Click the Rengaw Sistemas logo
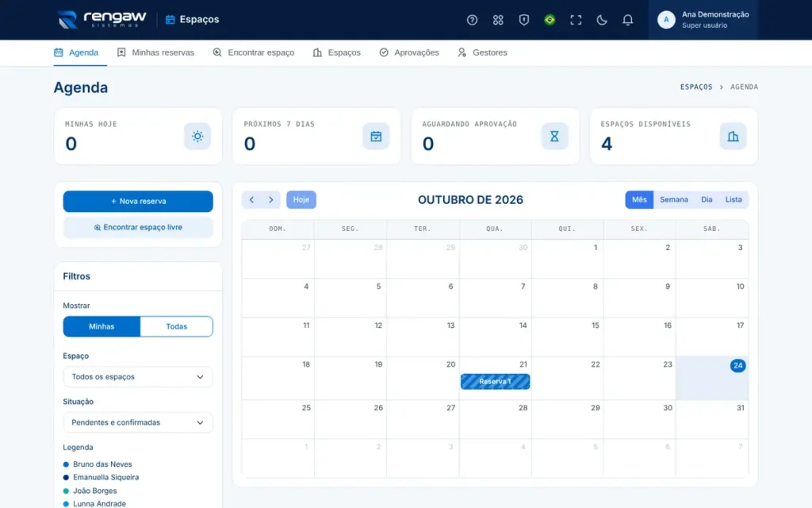The width and height of the screenshot is (812, 508). point(102,20)
